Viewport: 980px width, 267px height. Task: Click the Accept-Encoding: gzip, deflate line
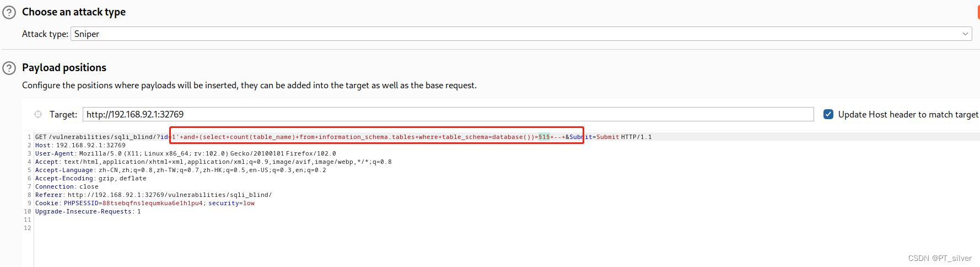[91, 178]
